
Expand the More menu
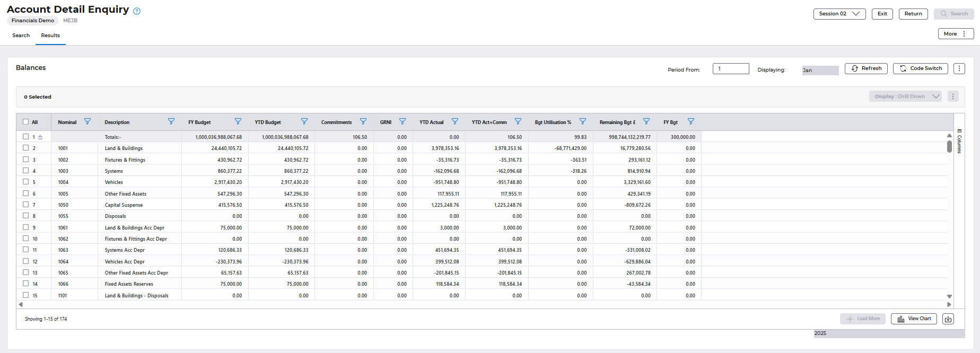[x=956, y=34]
